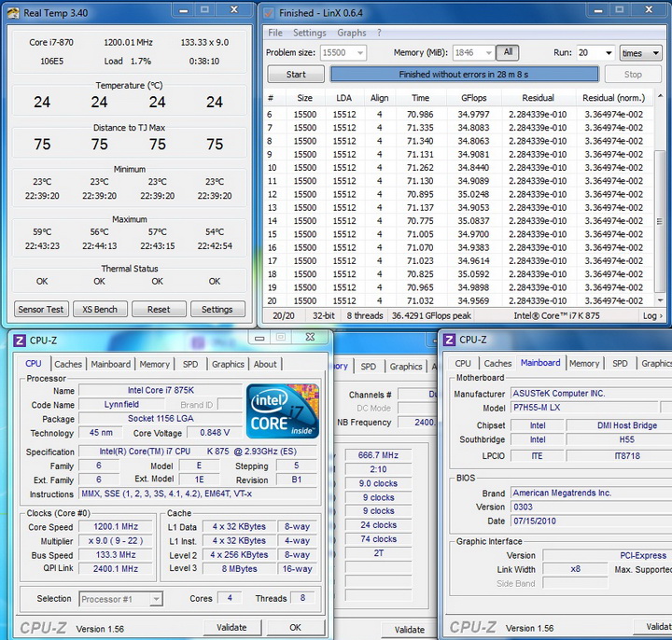672x640 pixels.
Task: Click the Intel Core i7 inside logo
Action: click(x=283, y=410)
